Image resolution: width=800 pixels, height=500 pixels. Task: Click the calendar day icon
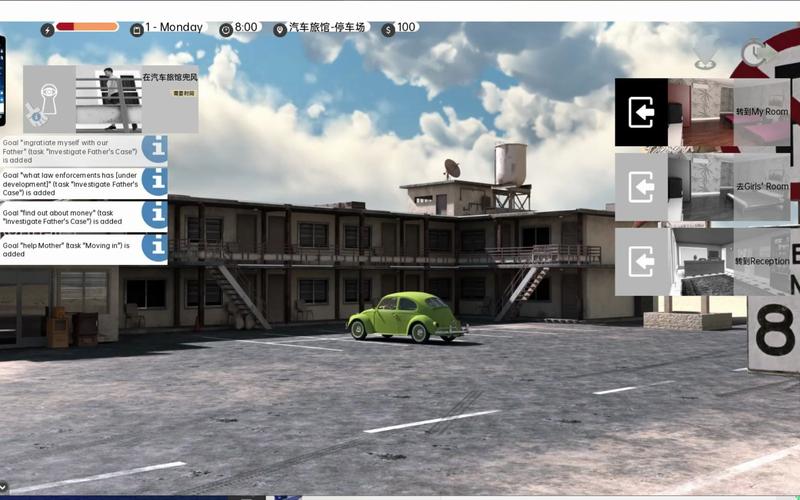(137, 29)
